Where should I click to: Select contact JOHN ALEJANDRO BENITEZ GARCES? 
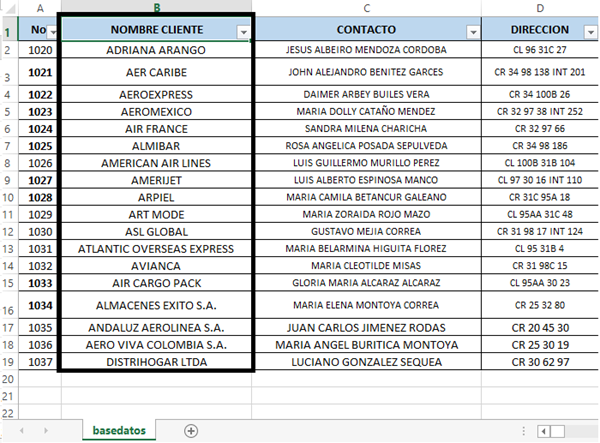367,72
